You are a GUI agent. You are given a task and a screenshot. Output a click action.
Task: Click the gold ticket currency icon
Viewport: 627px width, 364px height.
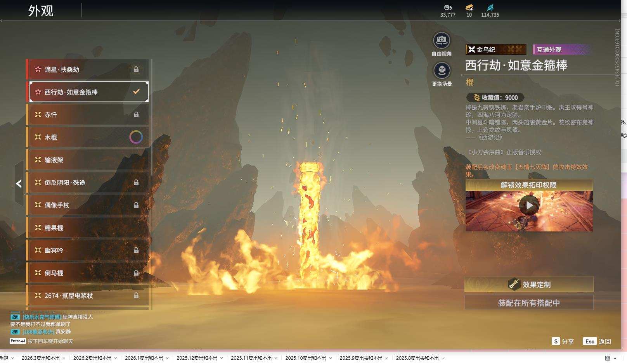[x=469, y=7]
